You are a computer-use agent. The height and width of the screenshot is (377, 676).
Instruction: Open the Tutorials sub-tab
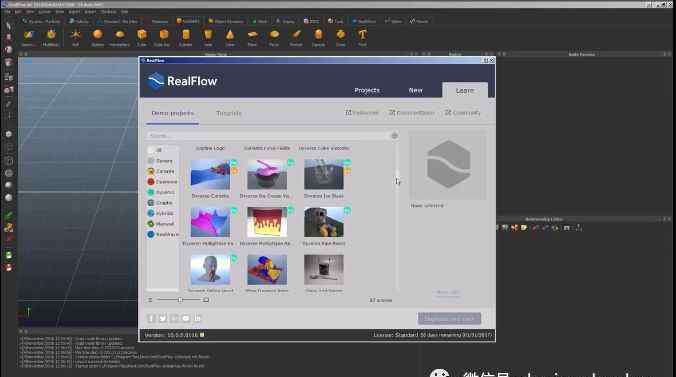click(x=229, y=113)
